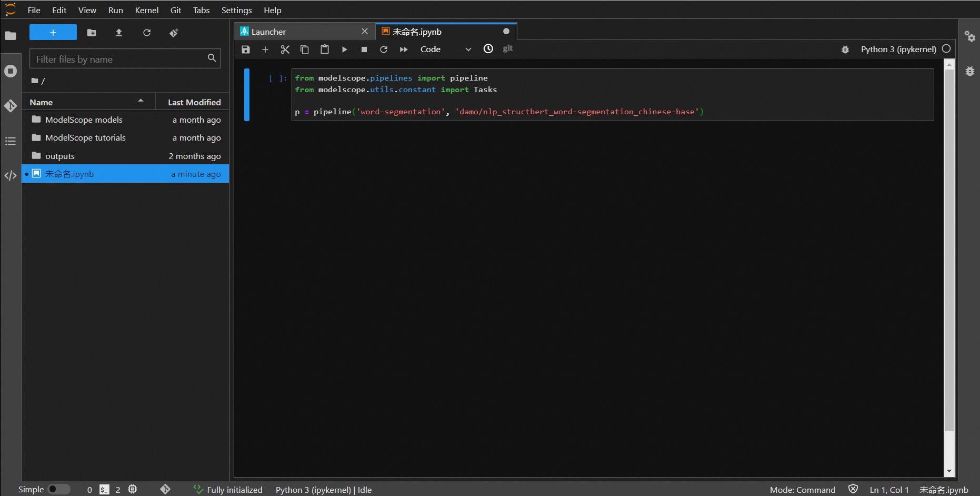
Task: Click the kernel status circle indicator
Action: tap(946, 48)
